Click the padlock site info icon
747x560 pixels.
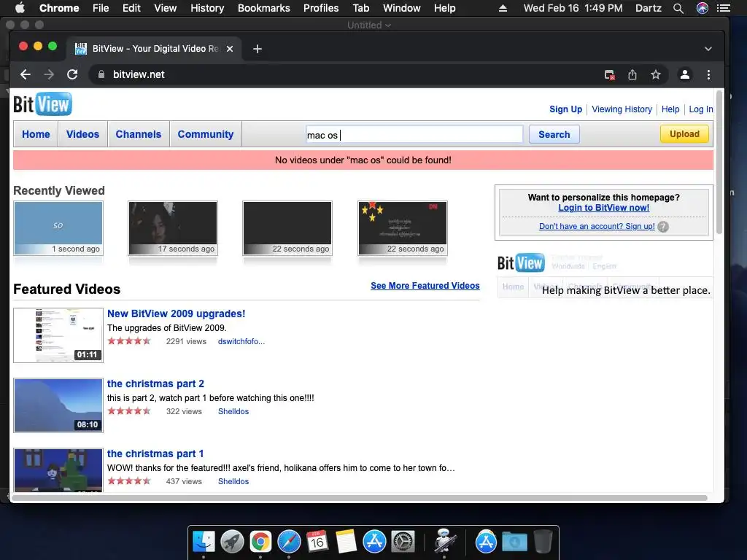101,74
